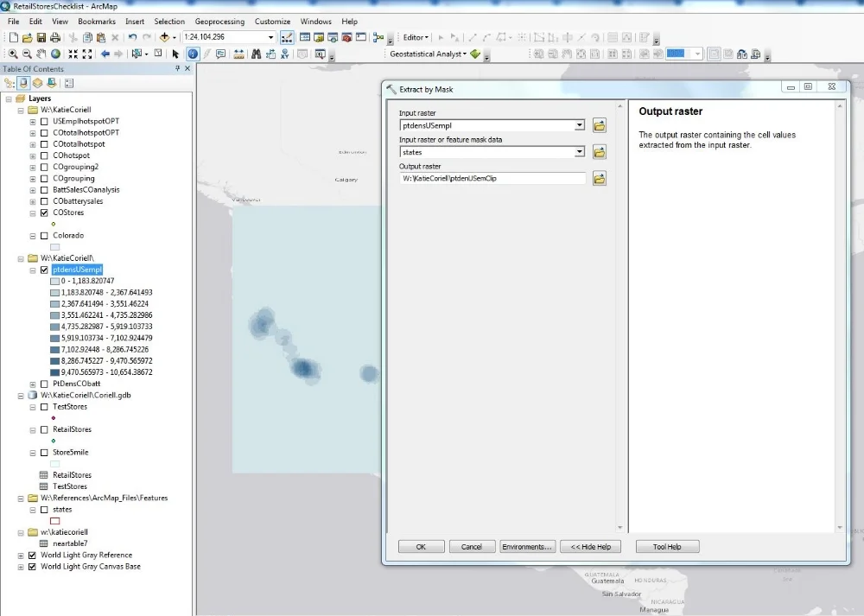Click Cancel in Extract by Mask
The image size is (864, 616).
pos(472,547)
